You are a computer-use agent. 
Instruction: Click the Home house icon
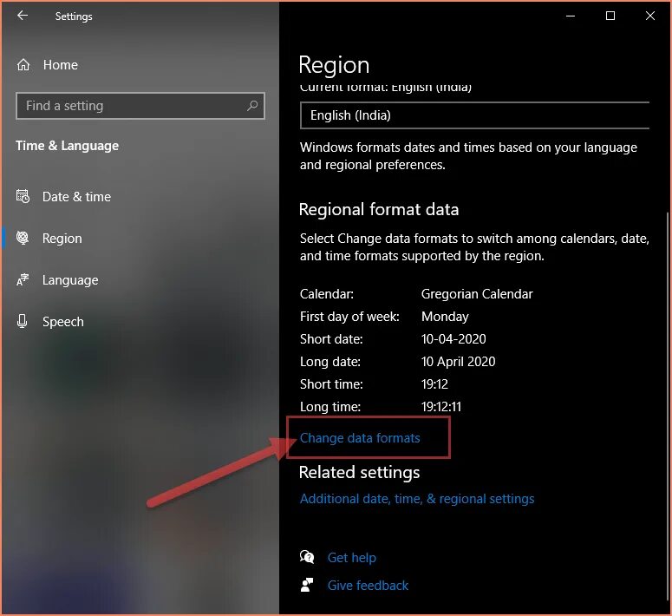tap(23, 65)
